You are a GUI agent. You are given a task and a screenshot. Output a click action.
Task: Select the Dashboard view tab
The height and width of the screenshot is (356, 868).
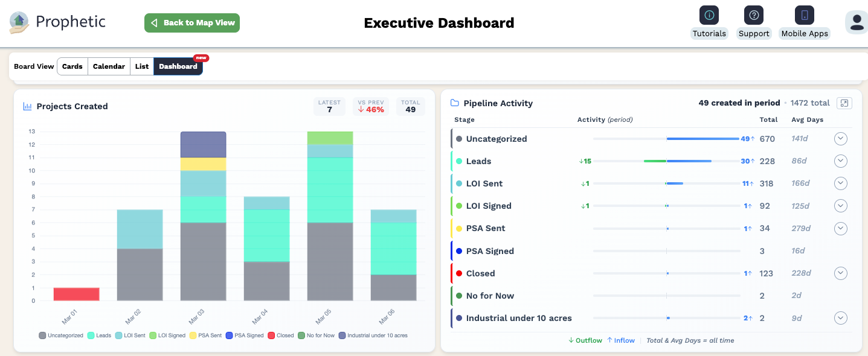point(178,66)
